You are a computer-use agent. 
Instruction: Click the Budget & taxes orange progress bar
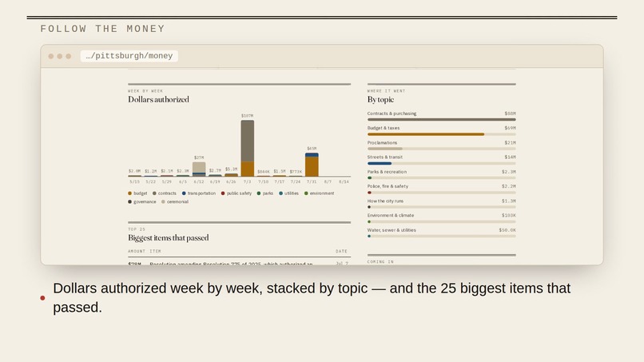click(x=426, y=134)
